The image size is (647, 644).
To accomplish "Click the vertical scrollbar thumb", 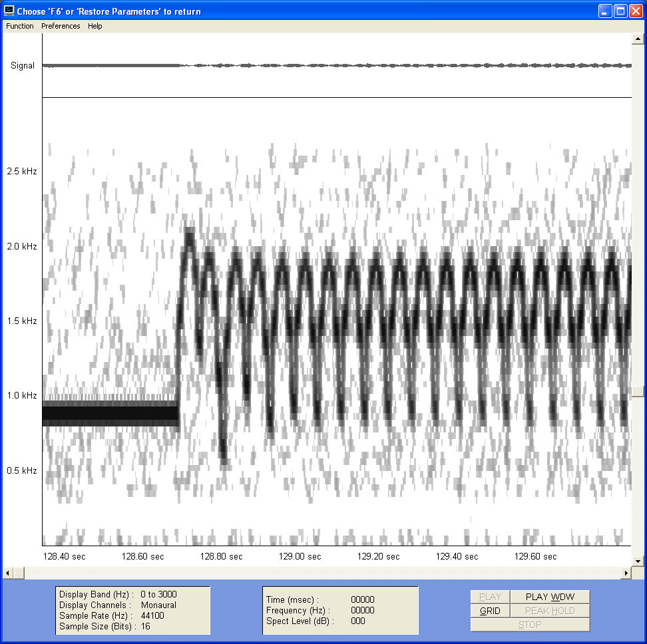I will click(x=638, y=392).
